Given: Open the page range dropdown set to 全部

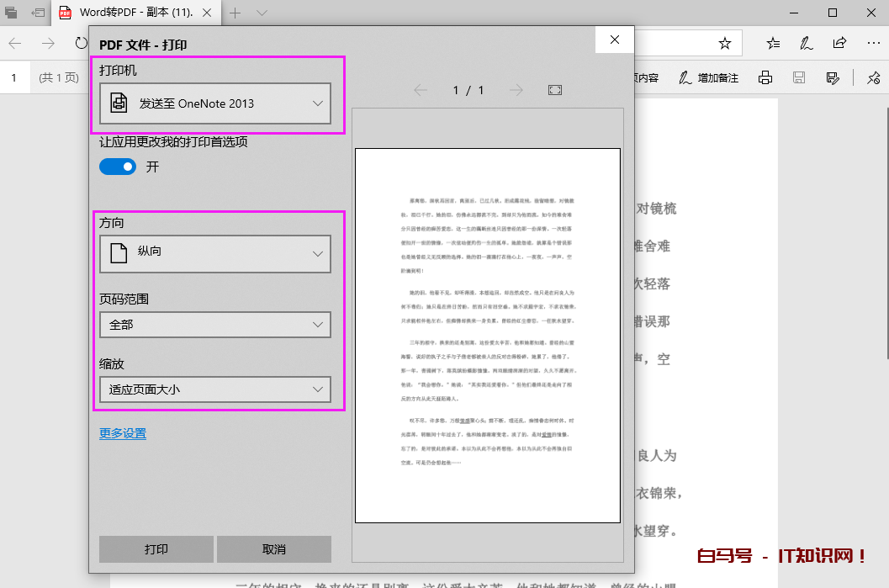Looking at the screenshot, I should [215, 324].
